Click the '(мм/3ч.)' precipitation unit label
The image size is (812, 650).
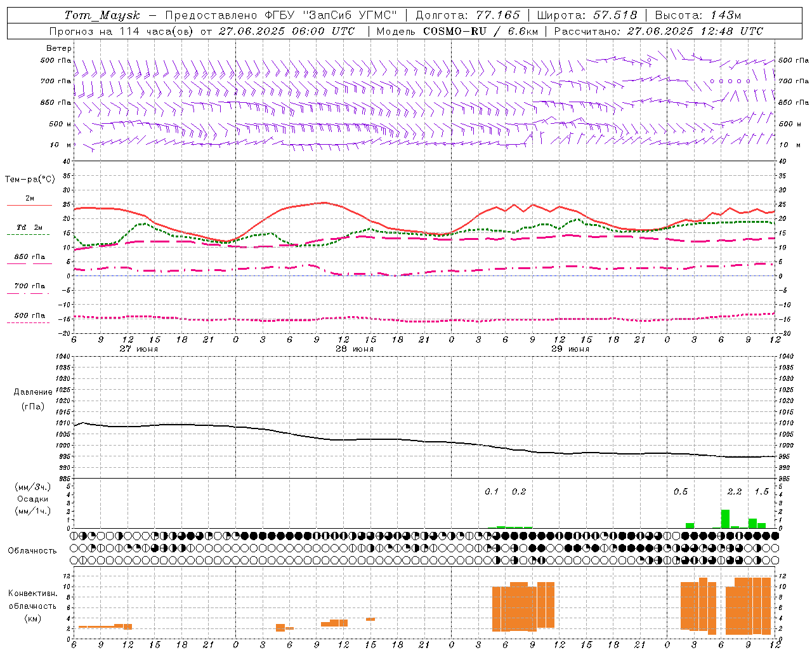(x=33, y=487)
